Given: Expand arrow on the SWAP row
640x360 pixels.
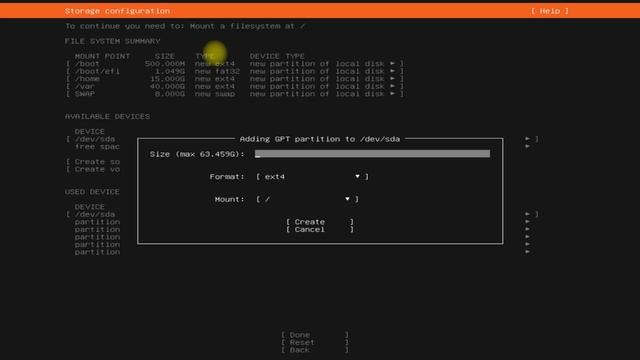Looking at the screenshot, I should 392,94.
